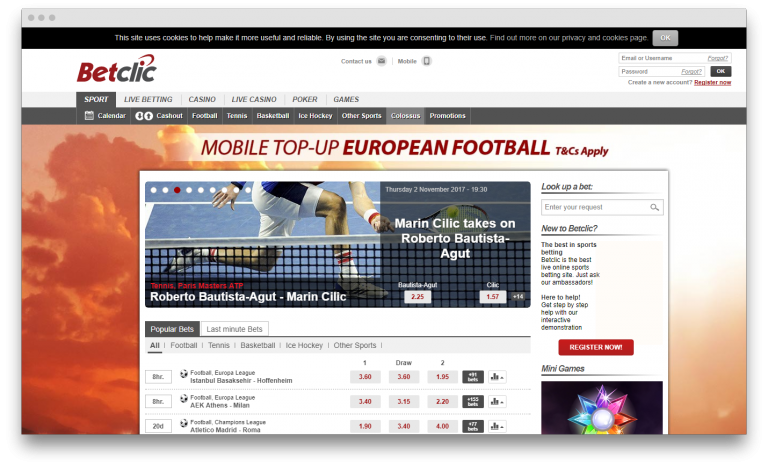Select the second carousel dot
This screenshot has height=472, width=768.
[x=166, y=190]
